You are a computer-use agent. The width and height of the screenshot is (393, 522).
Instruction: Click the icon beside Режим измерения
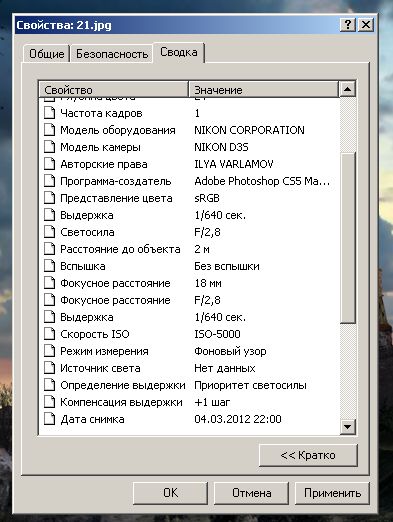[x=49, y=351]
